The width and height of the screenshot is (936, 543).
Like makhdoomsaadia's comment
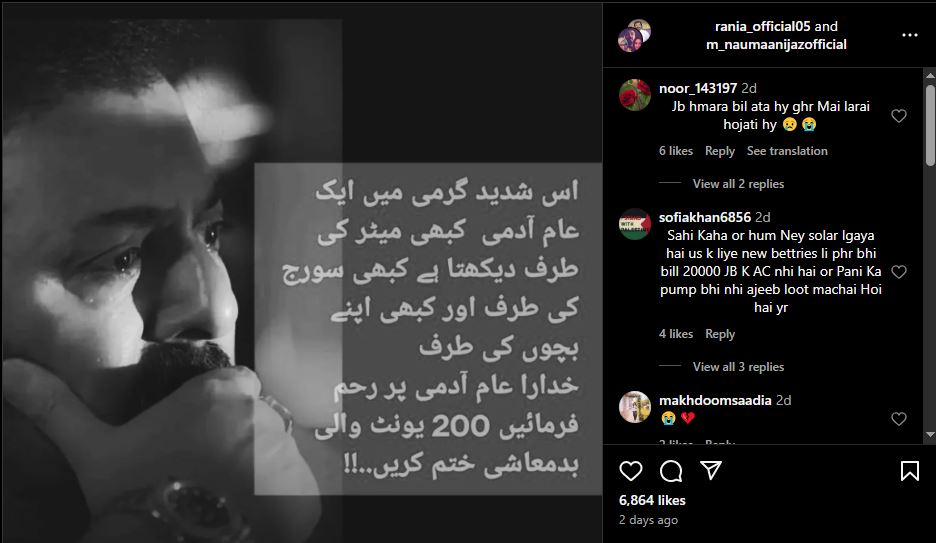(899, 419)
